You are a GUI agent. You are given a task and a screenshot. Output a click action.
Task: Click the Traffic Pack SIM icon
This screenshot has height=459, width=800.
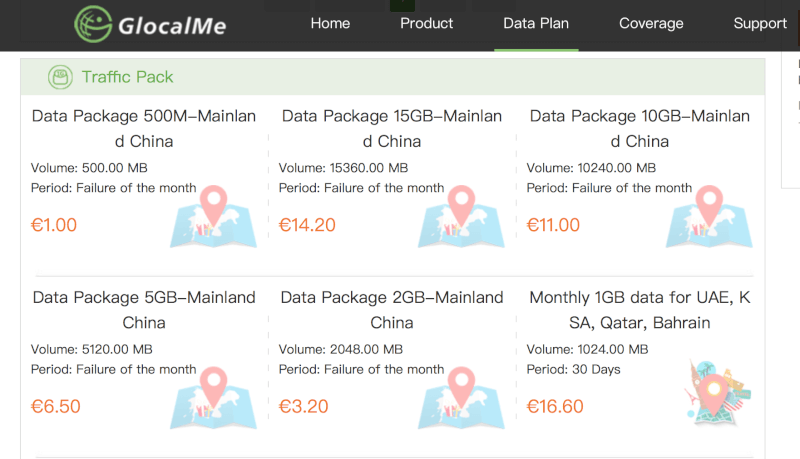(x=61, y=77)
